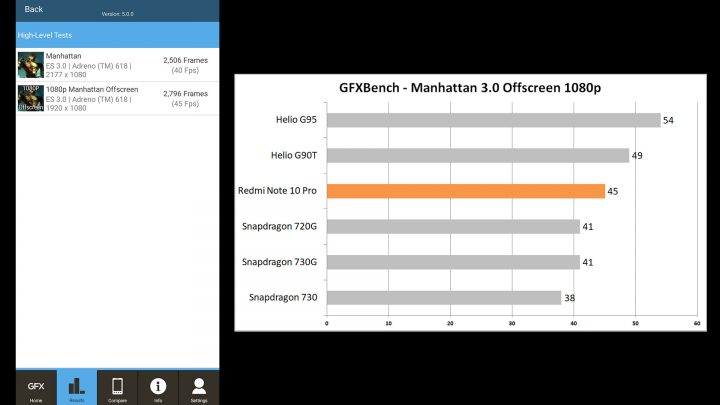This screenshot has height=405, width=720.
Task: Click the value label 38
Action: click(x=569, y=298)
